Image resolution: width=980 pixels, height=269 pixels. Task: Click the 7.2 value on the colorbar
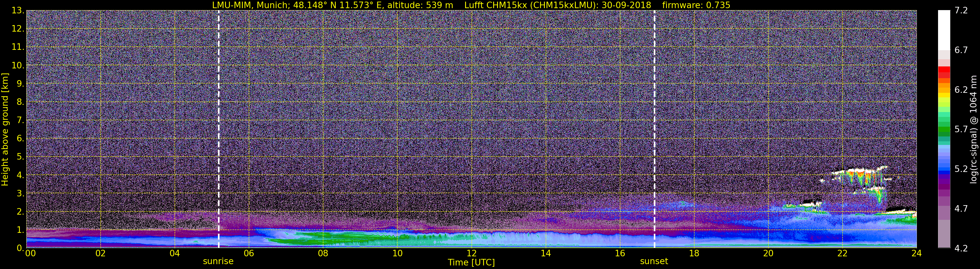pos(961,11)
